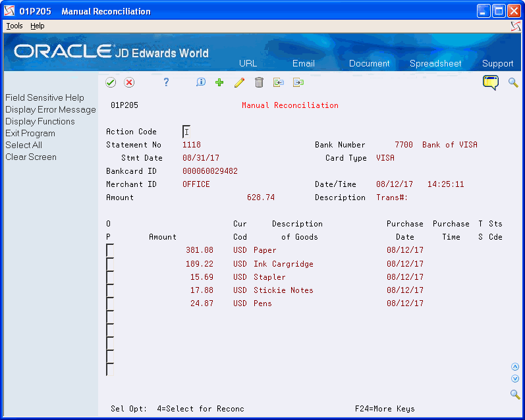
Task: Click Statement No value 1118
Action: (x=192, y=145)
